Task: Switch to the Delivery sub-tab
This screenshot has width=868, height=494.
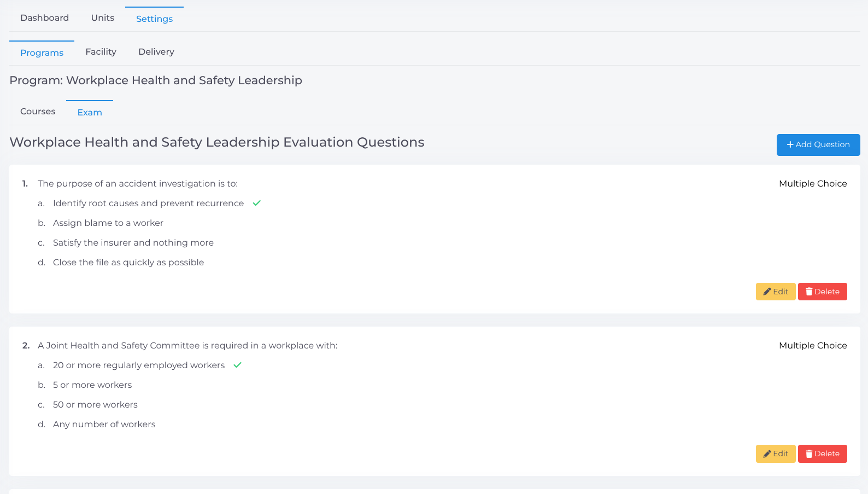Action: click(x=156, y=52)
